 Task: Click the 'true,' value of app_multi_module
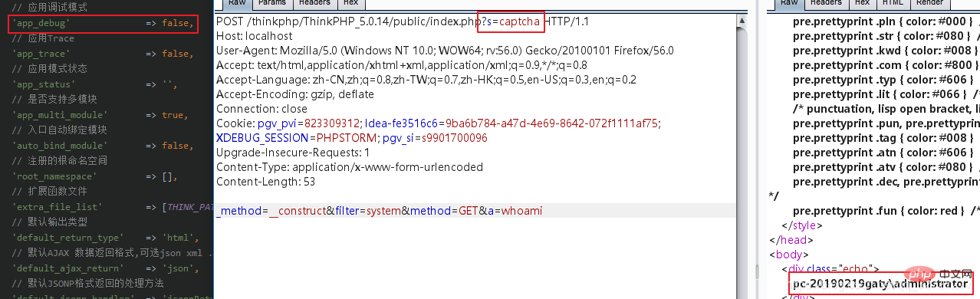tap(175, 115)
